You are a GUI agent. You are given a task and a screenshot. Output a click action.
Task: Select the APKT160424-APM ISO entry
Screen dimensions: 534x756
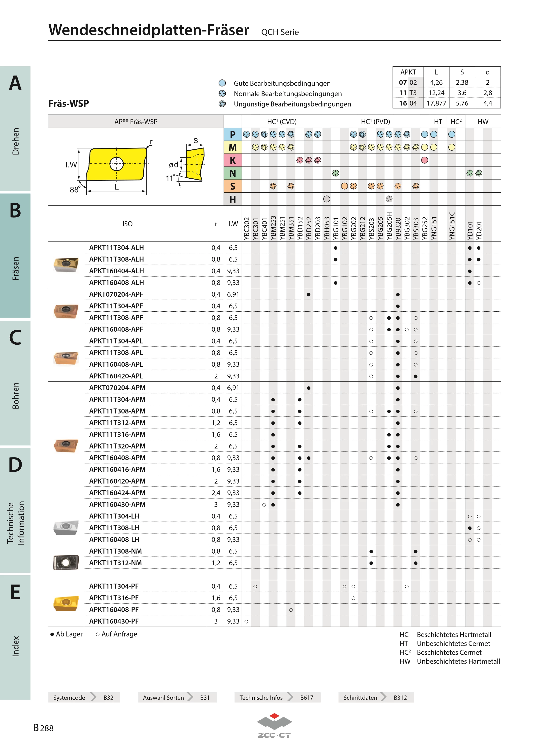[117, 493]
